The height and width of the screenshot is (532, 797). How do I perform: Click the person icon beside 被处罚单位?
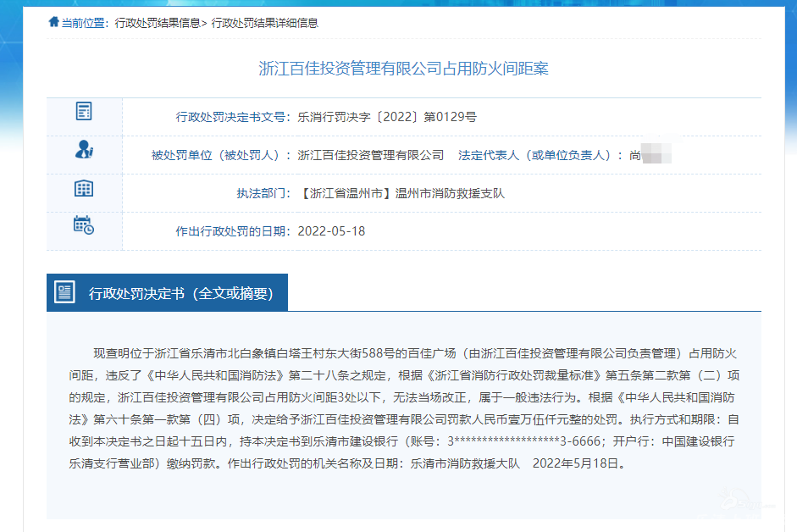coord(84,150)
